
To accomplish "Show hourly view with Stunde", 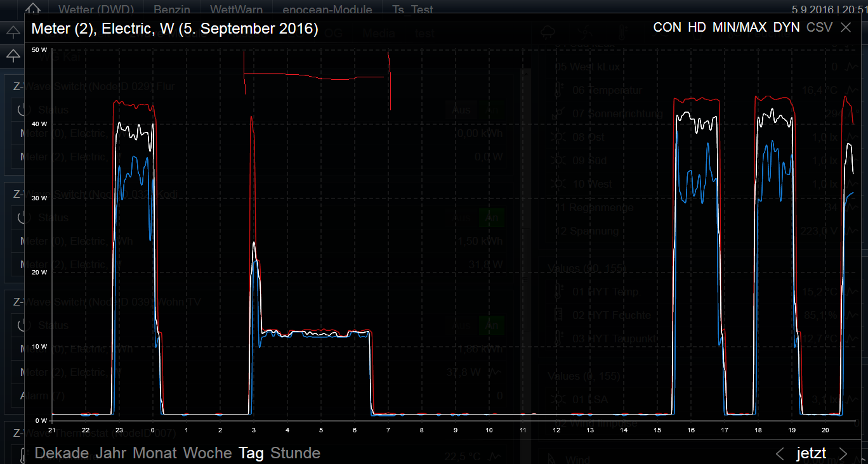I will [x=295, y=453].
